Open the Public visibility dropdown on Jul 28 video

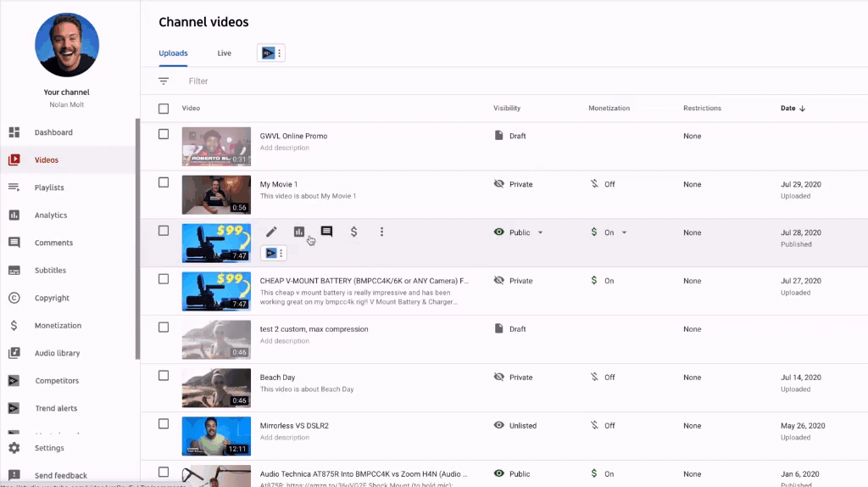click(x=540, y=232)
